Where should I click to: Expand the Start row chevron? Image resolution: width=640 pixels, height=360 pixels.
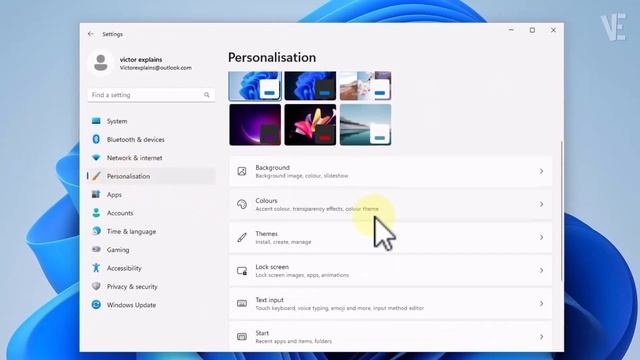[x=541, y=337]
